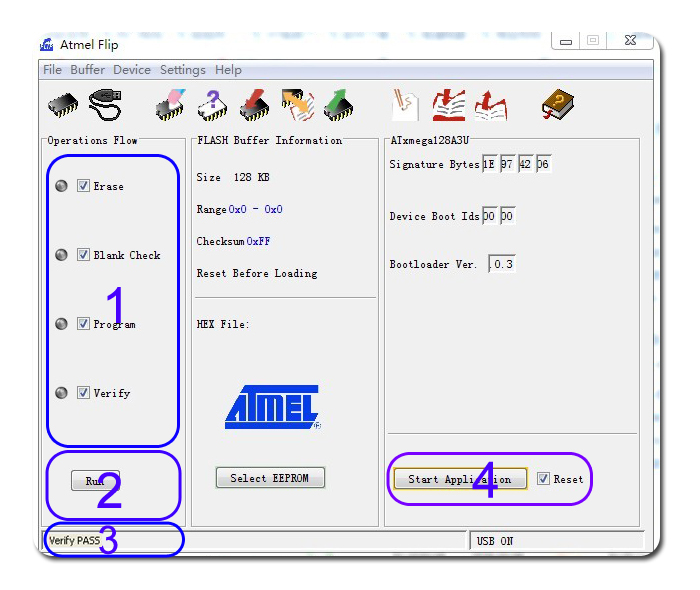The height and width of the screenshot is (590, 700).
Task: Click the Blank Check Target Device icon
Action: click(212, 105)
